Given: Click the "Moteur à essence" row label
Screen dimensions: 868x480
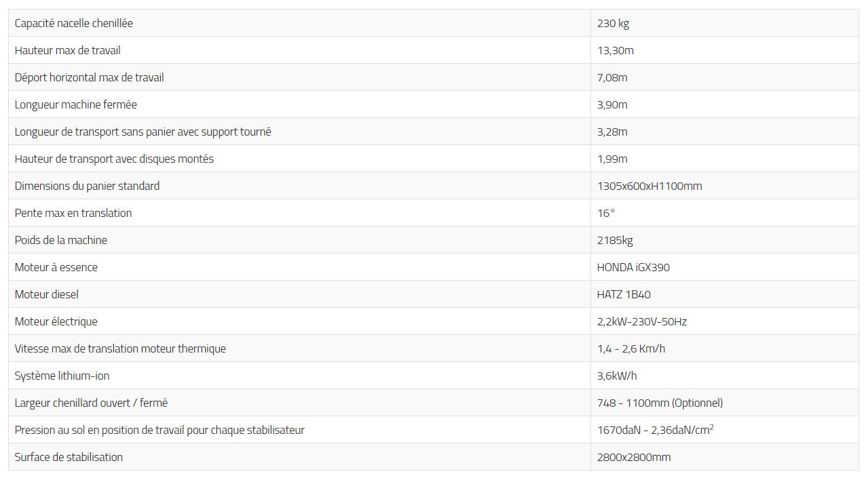Looking at the screenshot, I should pyautogui.click(x=56, y=267).
